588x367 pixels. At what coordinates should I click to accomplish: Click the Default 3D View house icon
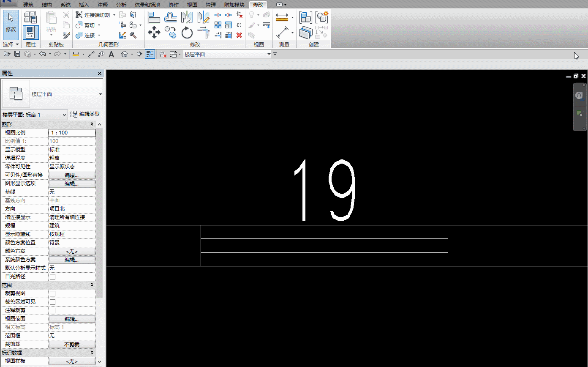click(125, 54)
